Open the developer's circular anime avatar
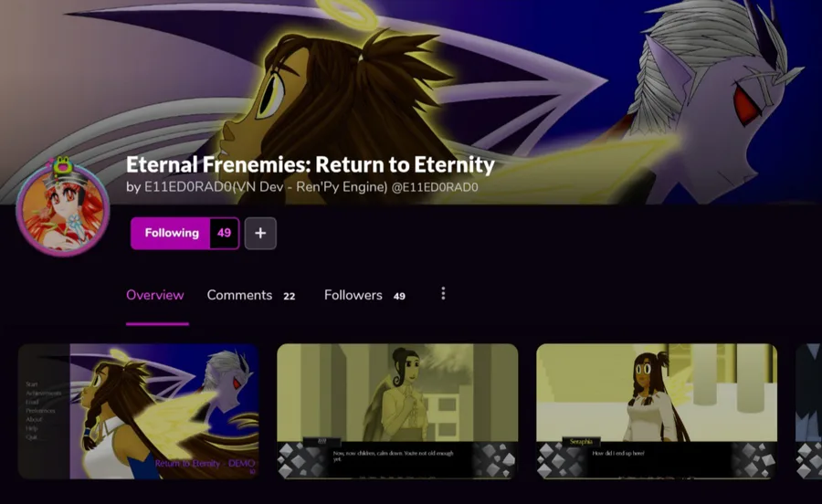Screen dimensions: 822x504 point(63,210)
